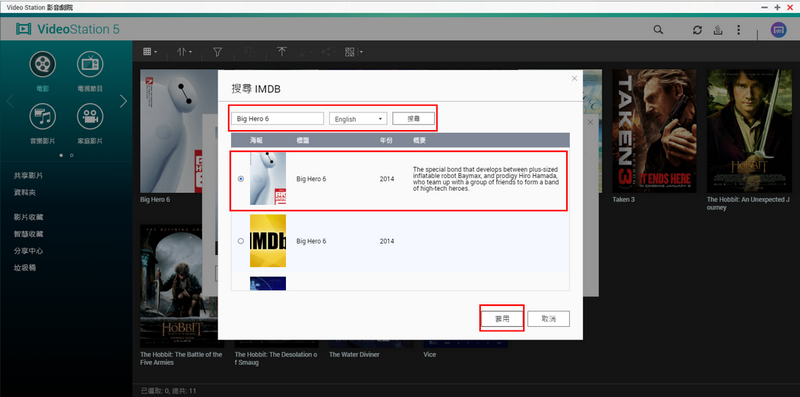Open 智慧收藏 in the sidebar

click(x=29, y=234)
